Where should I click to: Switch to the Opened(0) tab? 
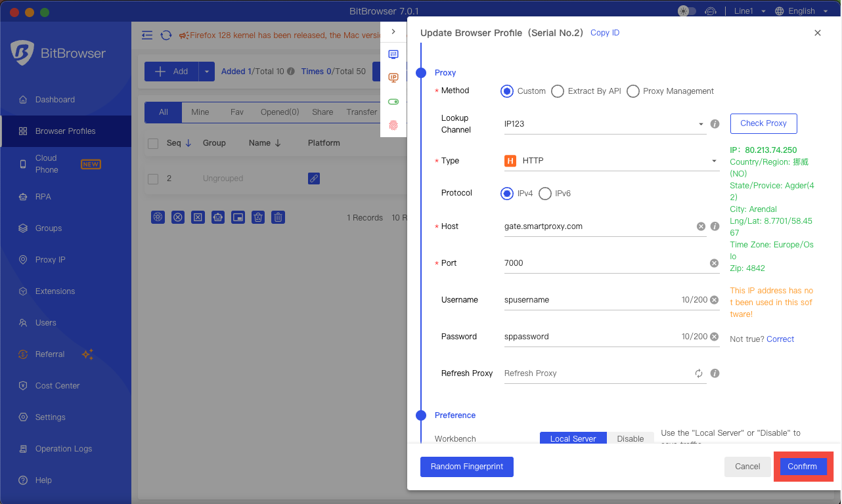tap(280, 112)
